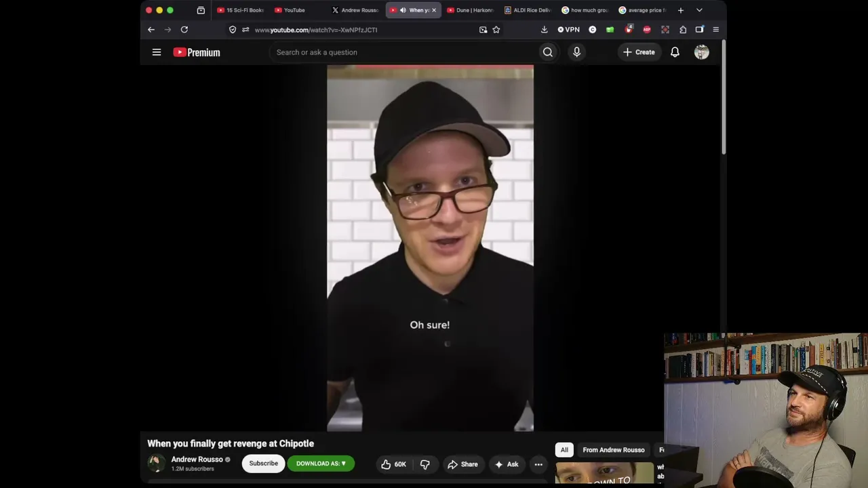868x488 pixels.
Task: Click the video player to pause
Action: (x=430, y=248)
